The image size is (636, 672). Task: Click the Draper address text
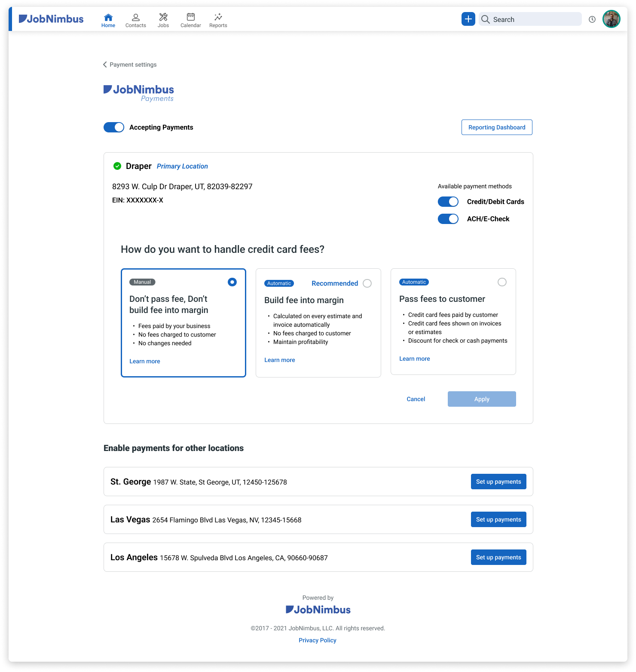tap(182, 187)
